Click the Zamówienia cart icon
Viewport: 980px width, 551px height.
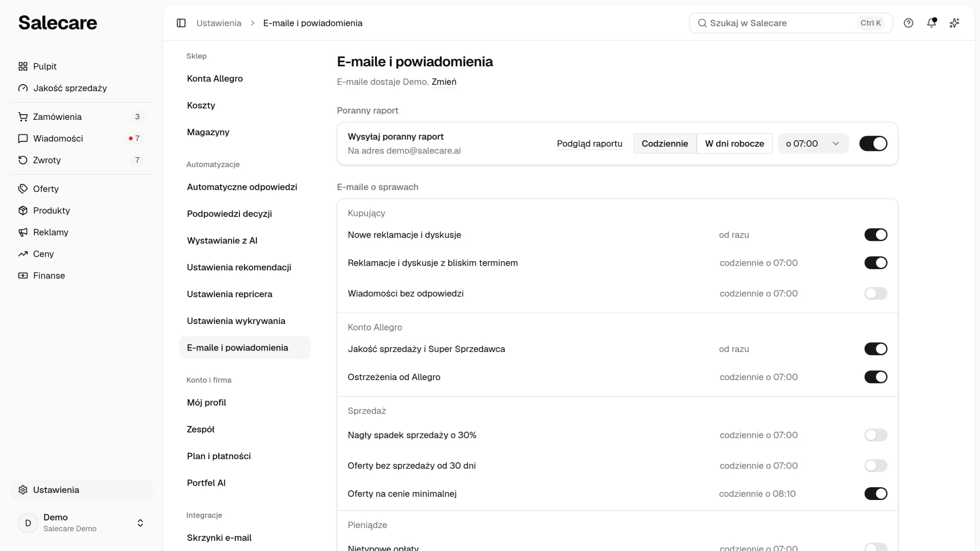pyautogui.click(x=23, y=117)
